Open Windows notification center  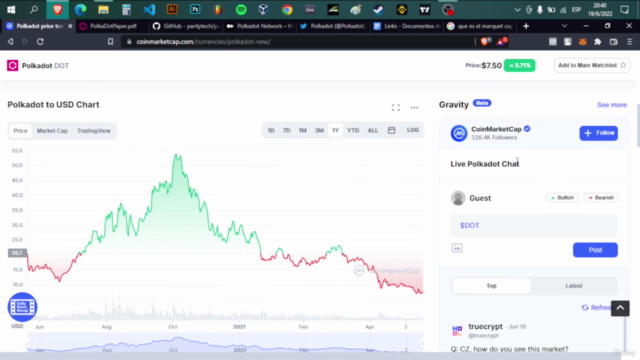pyautogui.click(x=624, y=9)
